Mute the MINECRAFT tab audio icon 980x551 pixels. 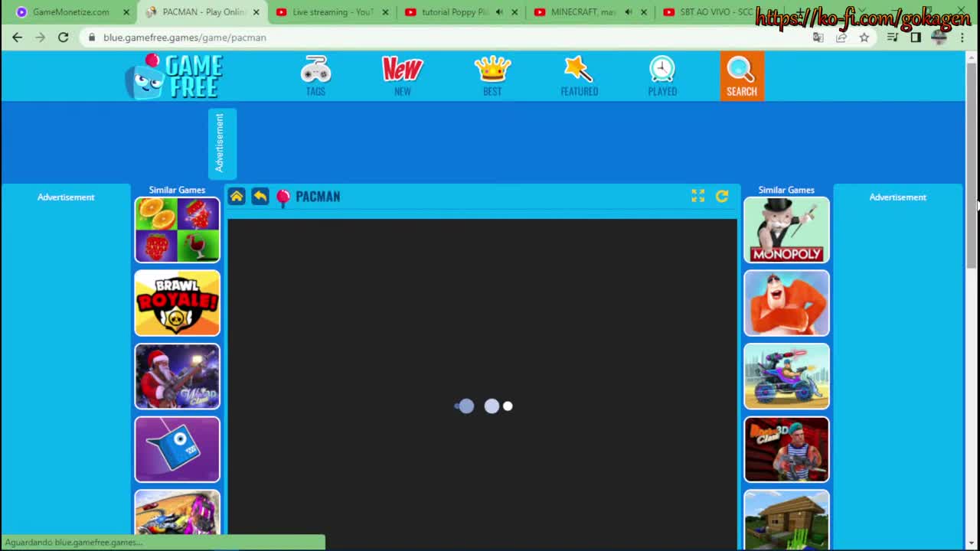pos(629,12)
